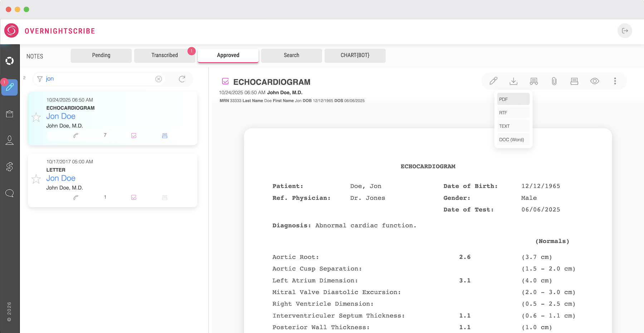Clear the jon filter text
Viewport: 644px width, 333px height.
(x=158, y=79)
